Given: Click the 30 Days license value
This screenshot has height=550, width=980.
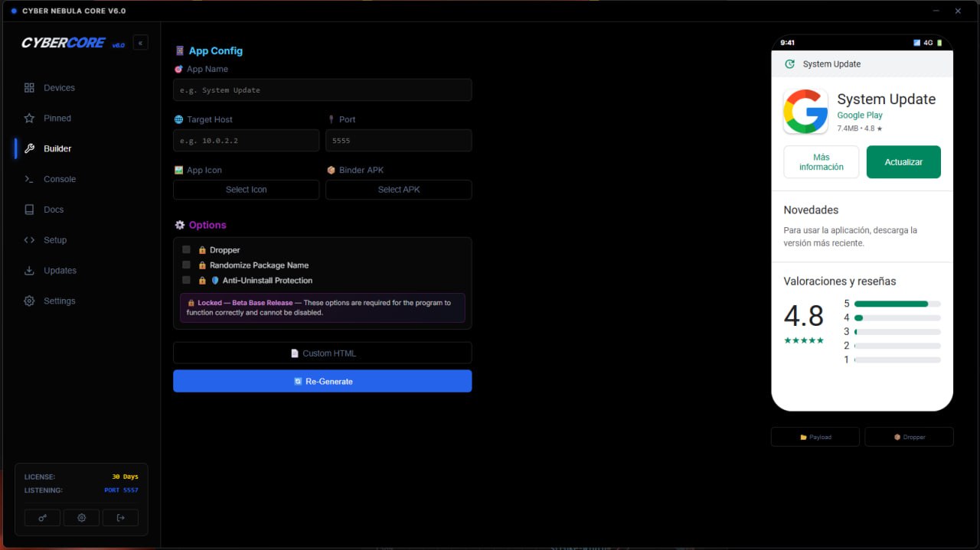Looking at the screenshot, I should point(125,477).
